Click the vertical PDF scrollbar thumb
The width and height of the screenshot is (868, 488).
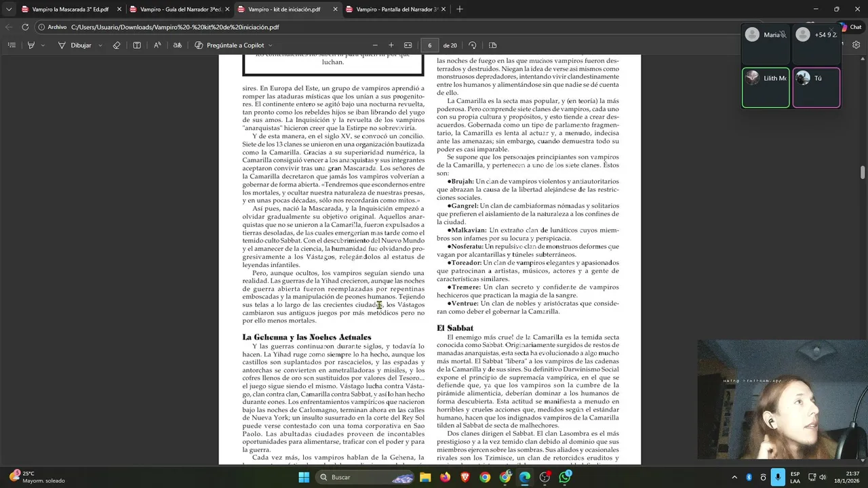(863, 172)
